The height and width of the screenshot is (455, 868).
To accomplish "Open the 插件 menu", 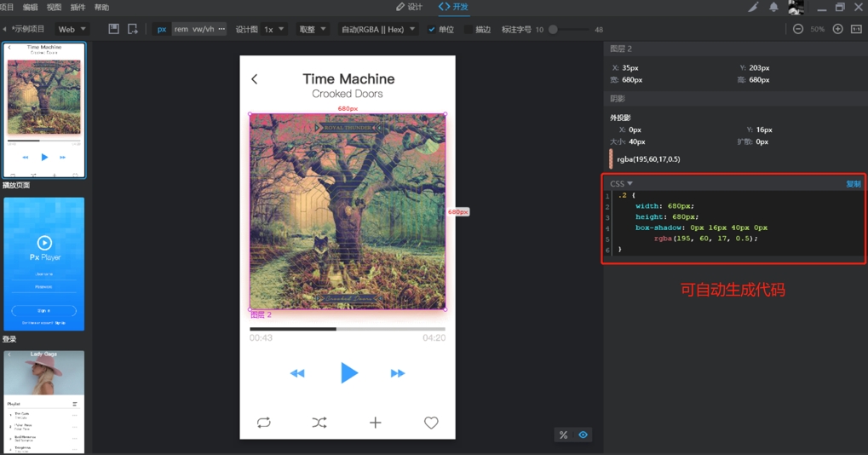I will [78, 8].
